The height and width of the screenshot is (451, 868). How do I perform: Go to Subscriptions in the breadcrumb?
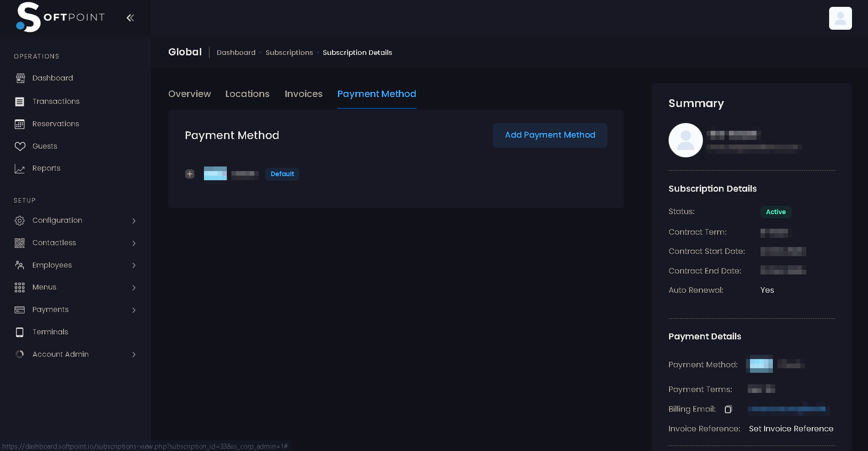tap(289, 53)
